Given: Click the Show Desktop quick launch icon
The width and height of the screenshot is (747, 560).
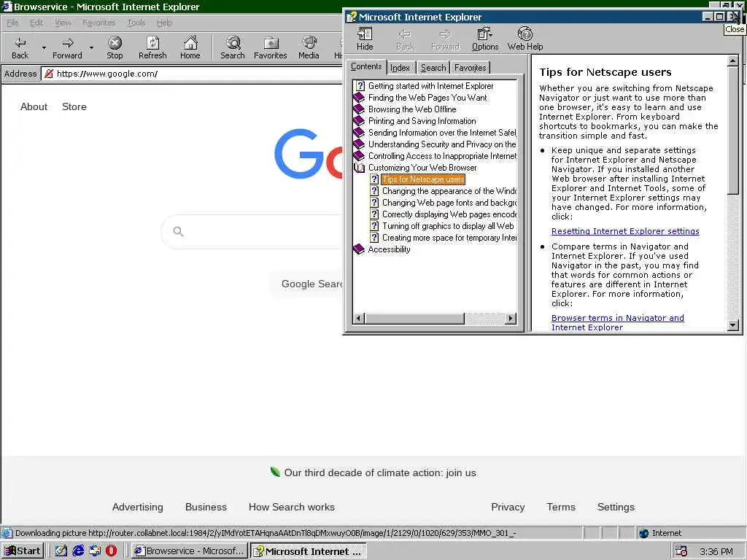Looking at the screenshot, I should coord(61,551).
